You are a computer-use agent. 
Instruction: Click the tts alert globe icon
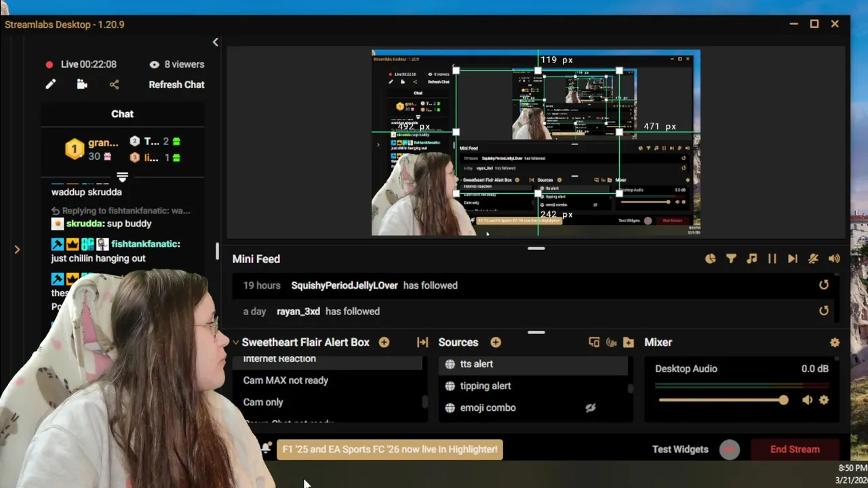[450, 364]
